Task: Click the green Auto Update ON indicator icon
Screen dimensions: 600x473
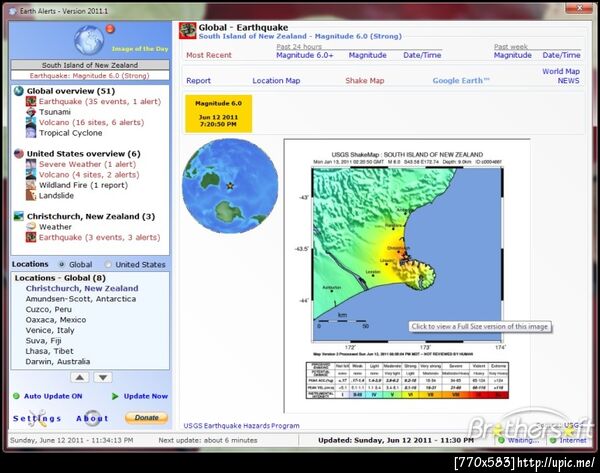Action: point(16,396)
